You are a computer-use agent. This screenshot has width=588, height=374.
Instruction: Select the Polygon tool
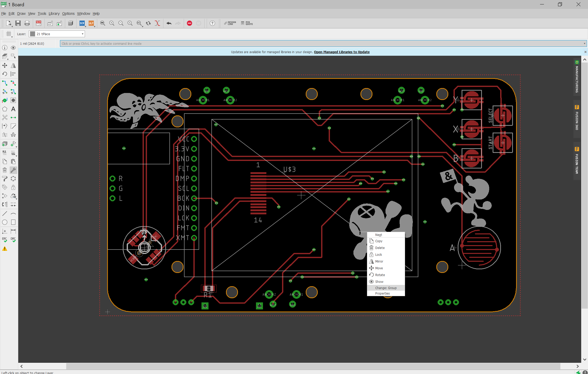5,109
